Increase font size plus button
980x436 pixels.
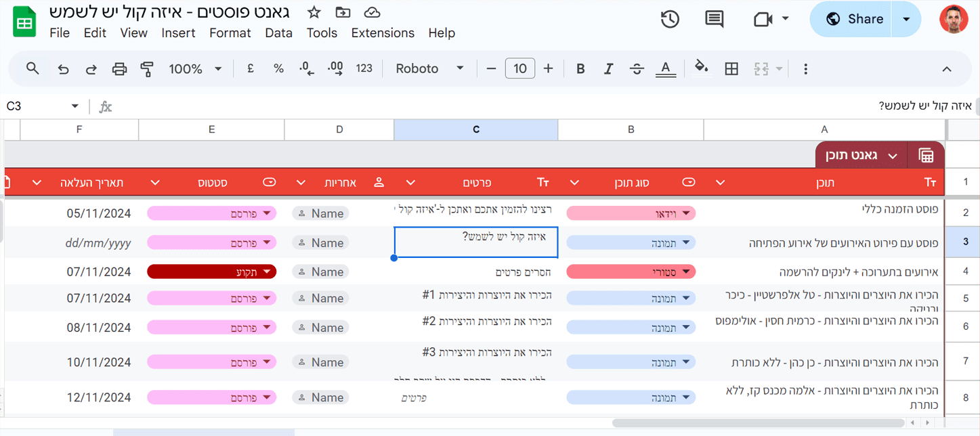[x=549, y=68]
